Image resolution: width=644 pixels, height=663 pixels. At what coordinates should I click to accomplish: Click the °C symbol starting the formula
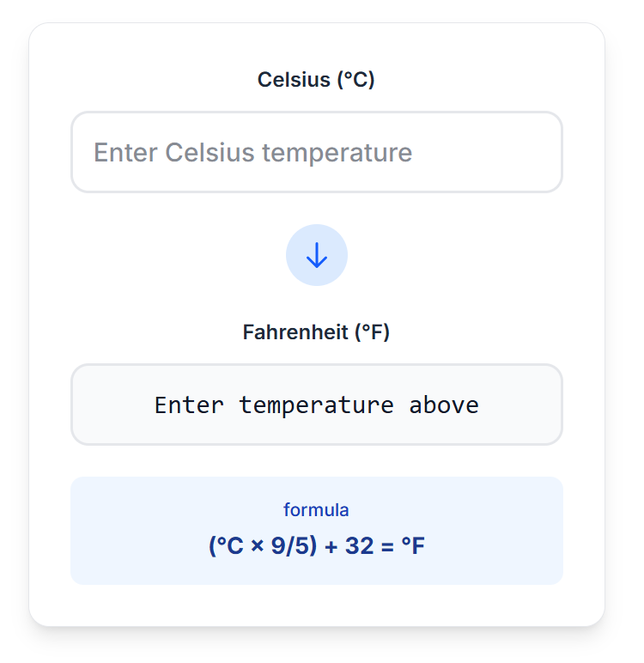pyautogui.click(x=230, y=545)
